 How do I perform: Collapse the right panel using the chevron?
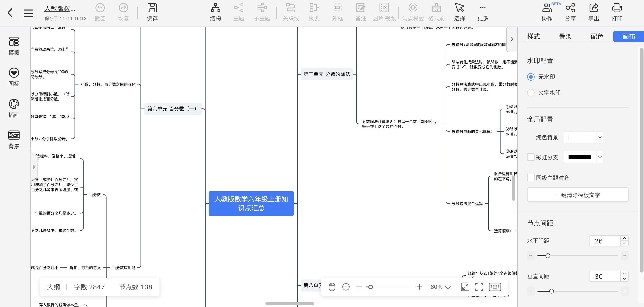(512, 39)
